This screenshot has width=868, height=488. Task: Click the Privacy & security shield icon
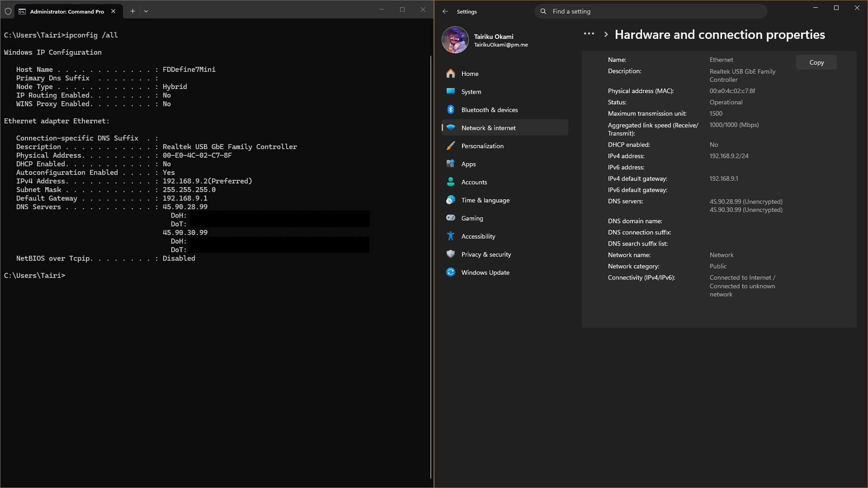[451, 254]
